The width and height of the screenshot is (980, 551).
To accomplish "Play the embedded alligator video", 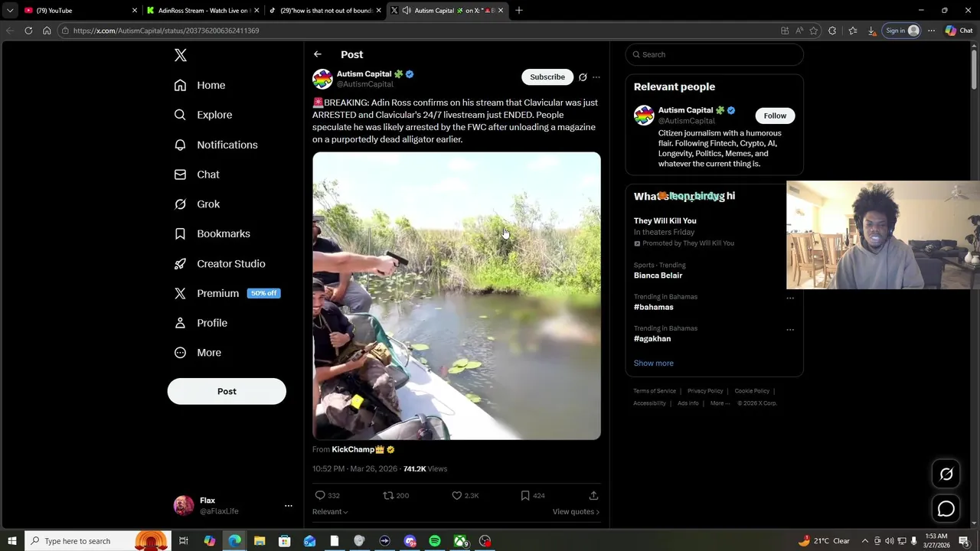I will (456, 296).
